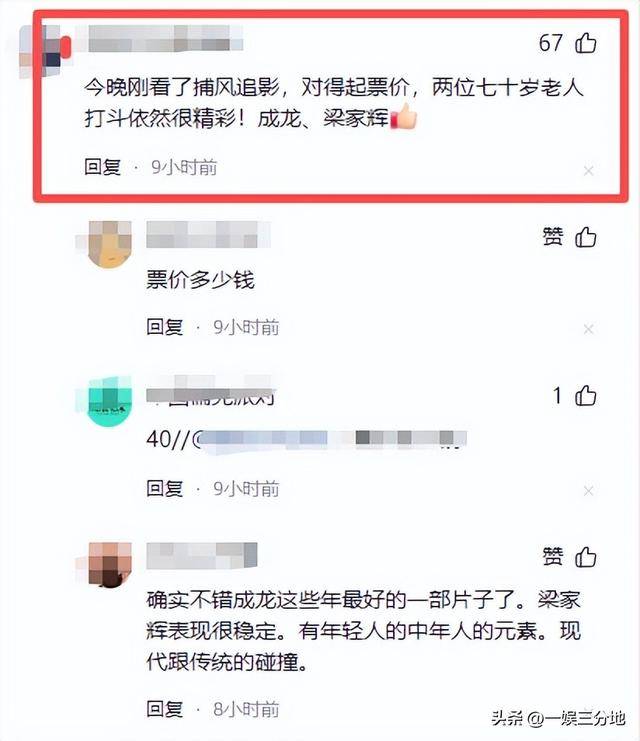This screenshot has width=640, height=741.
Task: Open the username above 票价多少钱
Action: (208, 234)
